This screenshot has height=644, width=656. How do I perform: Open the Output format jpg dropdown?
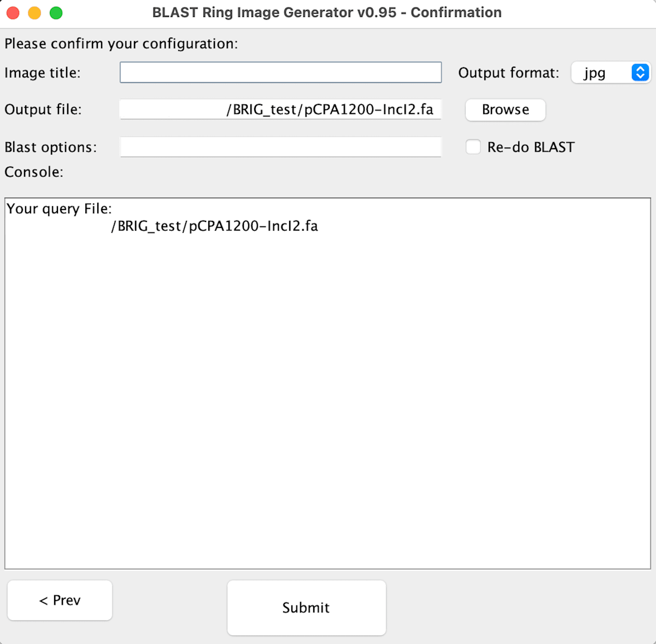611,73
